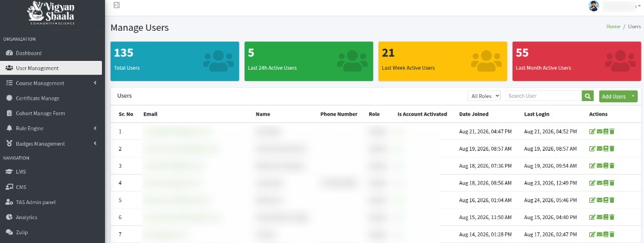Screen dimensions: 644x243
Task: Edit the user in row 1
Action: point(592,131)
